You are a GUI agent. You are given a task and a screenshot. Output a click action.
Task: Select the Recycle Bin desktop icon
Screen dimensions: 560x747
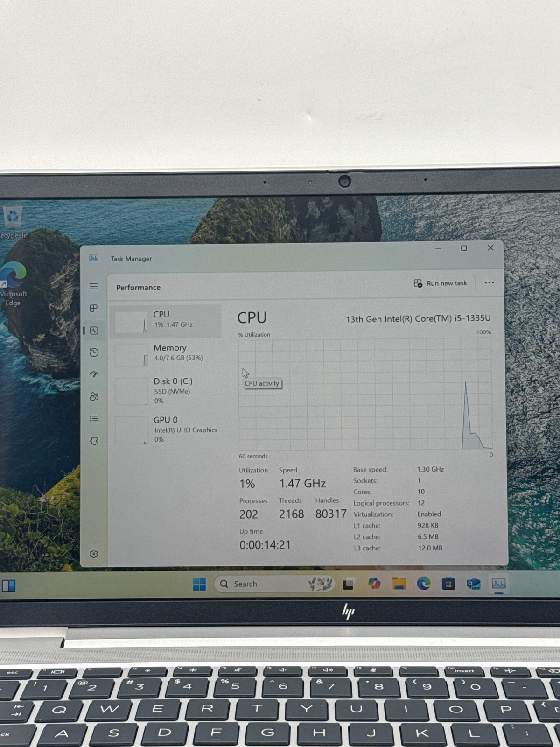13,223
